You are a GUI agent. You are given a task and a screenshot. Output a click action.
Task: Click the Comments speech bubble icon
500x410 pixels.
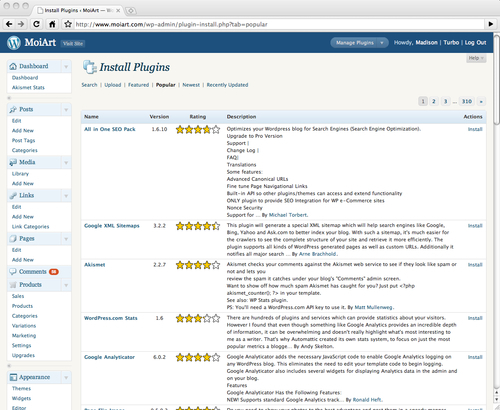pyautogui.click(x=13, y=272)
